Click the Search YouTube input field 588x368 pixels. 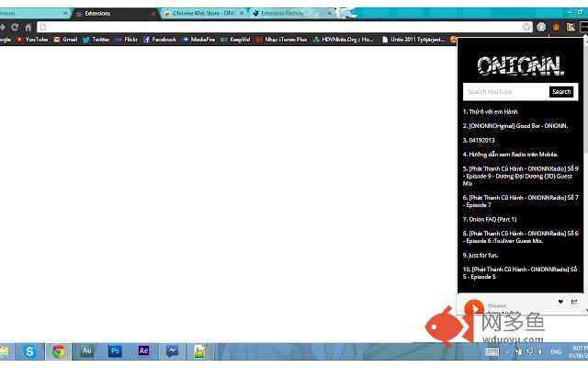[x=505, y=92]
